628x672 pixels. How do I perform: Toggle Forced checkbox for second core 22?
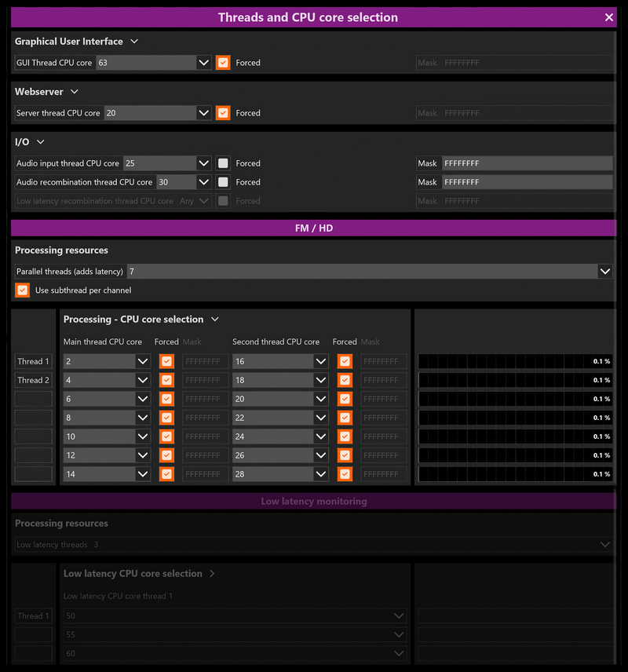coord(345,418)
